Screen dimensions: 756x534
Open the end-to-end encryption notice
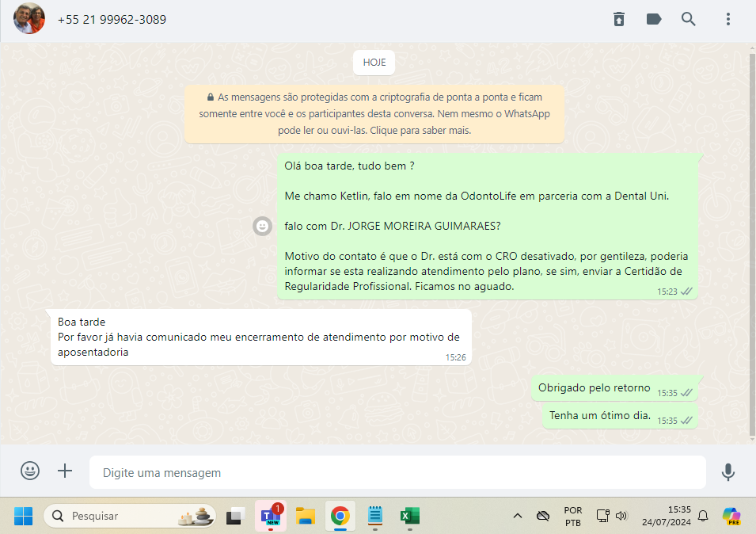tap(374, 114)
